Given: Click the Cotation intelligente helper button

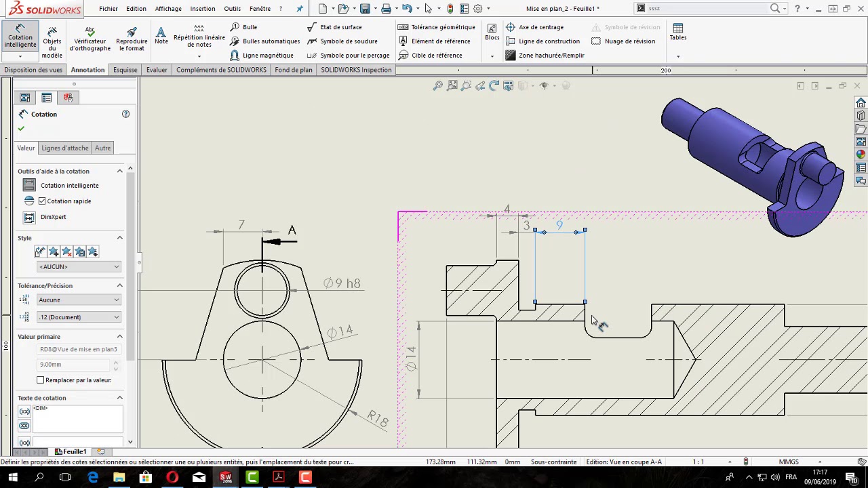Looking at the screenshot, I should pos(29,186).
